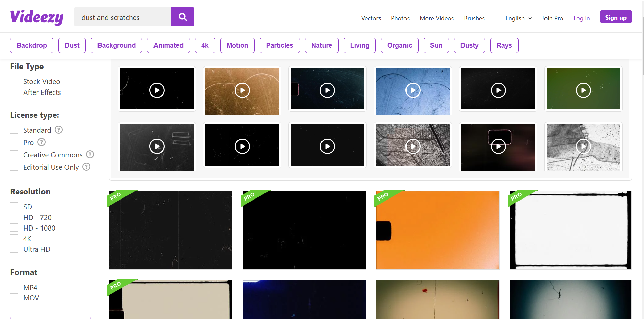Check the 4K resolution option
This screenshot has width=644, height=319.
pos(14,238)
